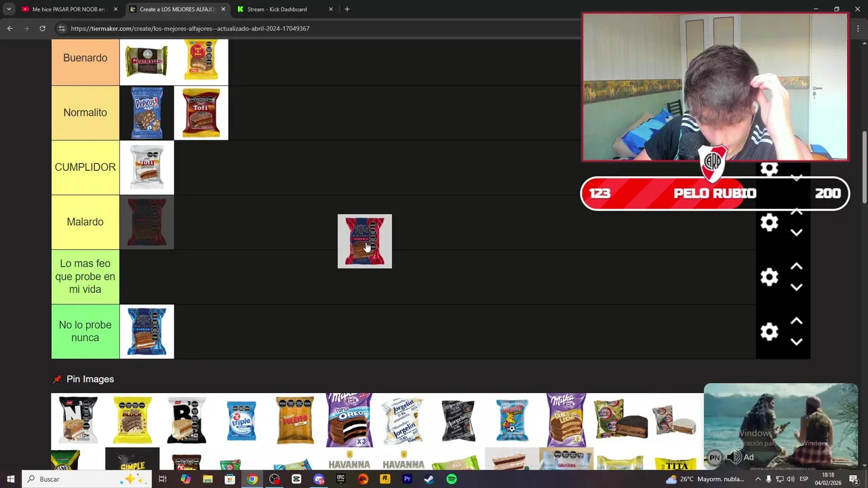Open Task View from taskbar
Viewport: 868px width, 488px height.
coord(163,479)
